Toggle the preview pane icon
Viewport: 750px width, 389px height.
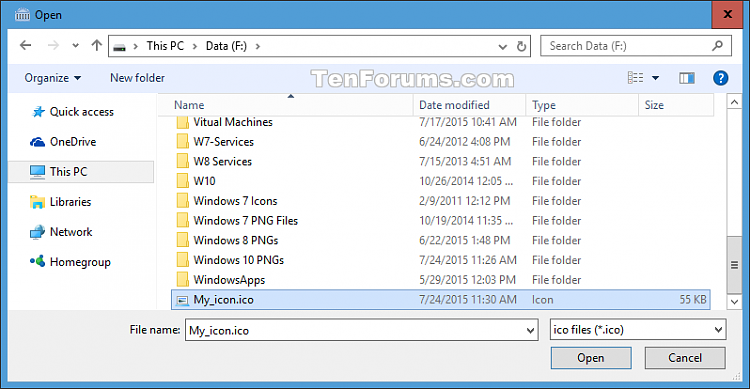pos(687,78)
